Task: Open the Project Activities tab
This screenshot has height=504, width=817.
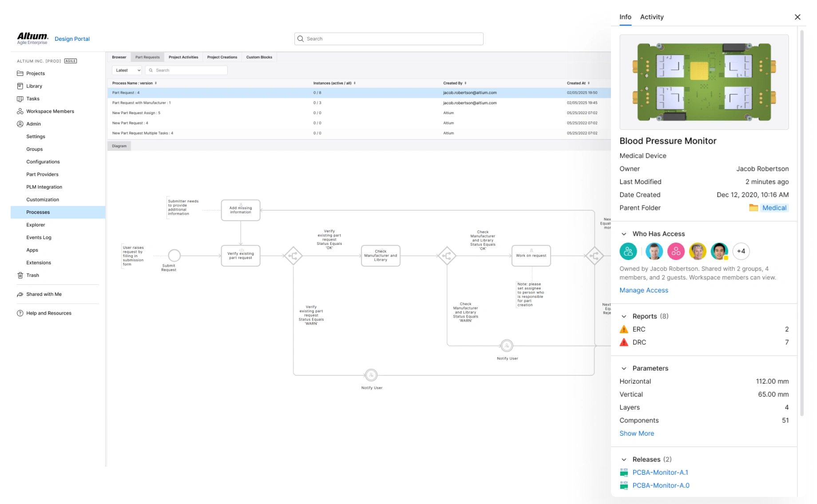Action: point(183,57)
